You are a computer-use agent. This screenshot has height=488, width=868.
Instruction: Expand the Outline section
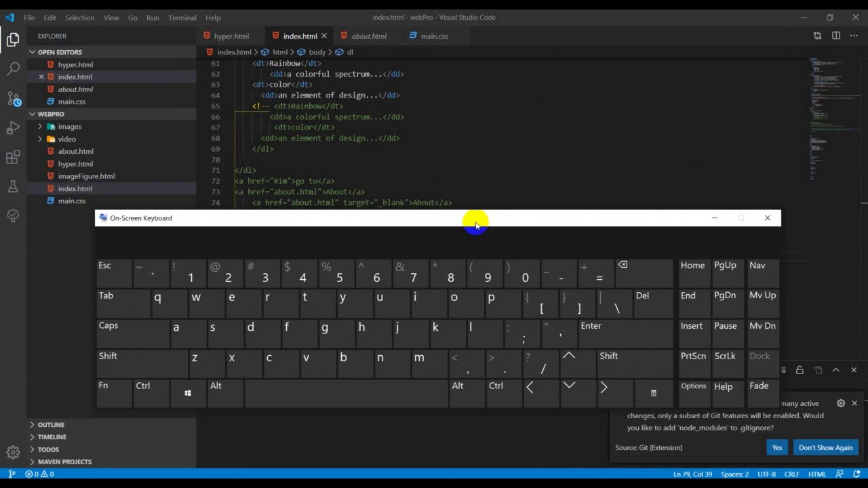click(112, 425)
